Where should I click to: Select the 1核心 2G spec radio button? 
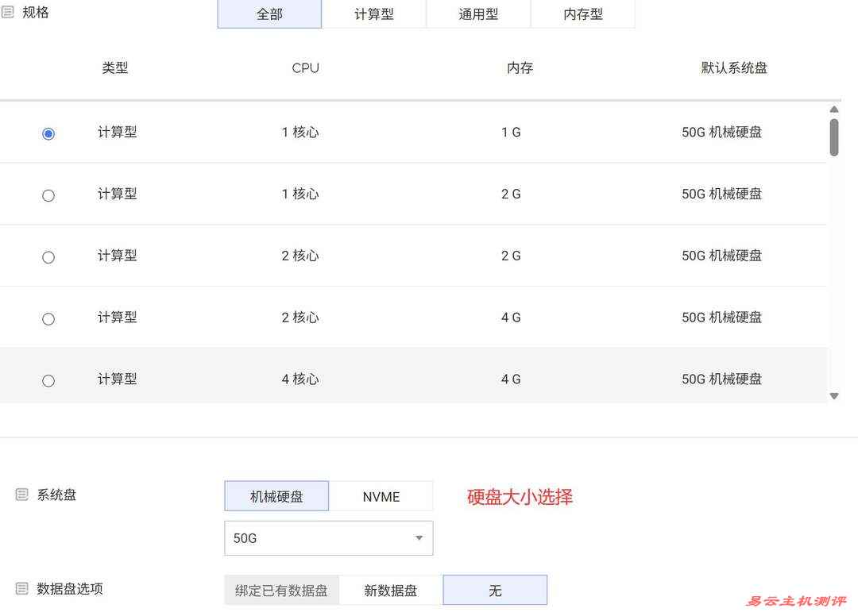click(x=48, y=195)
